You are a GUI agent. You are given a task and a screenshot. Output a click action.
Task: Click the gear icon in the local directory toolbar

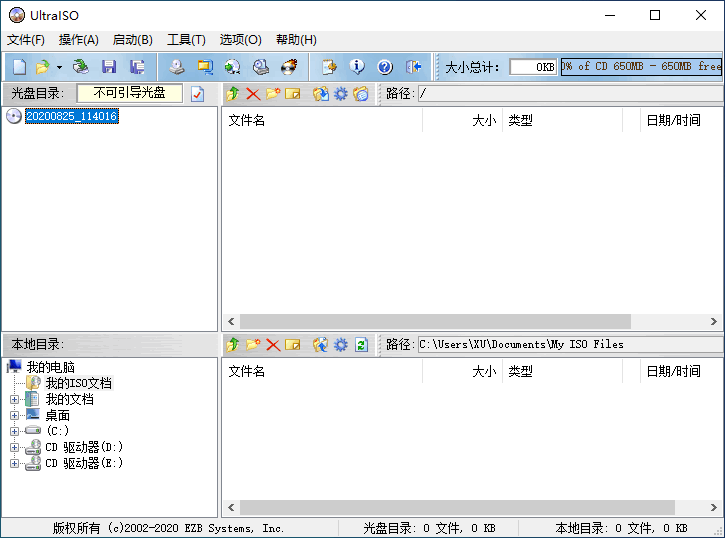pos(341,345)
